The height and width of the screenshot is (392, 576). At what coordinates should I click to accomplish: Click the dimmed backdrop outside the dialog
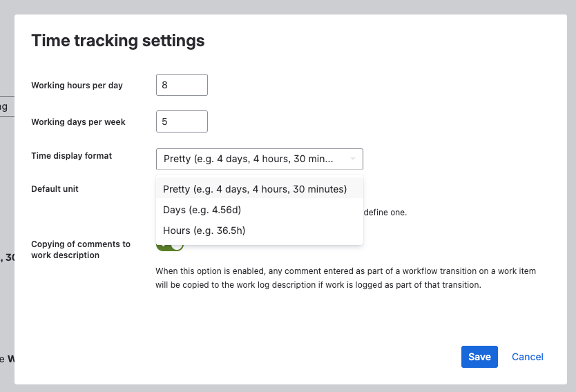(6, 207)
